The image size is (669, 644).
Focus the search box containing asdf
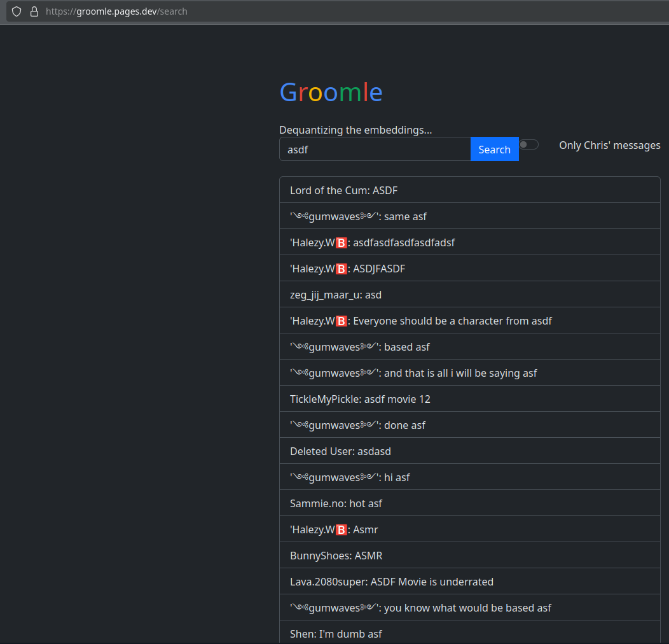pos(375,149)
